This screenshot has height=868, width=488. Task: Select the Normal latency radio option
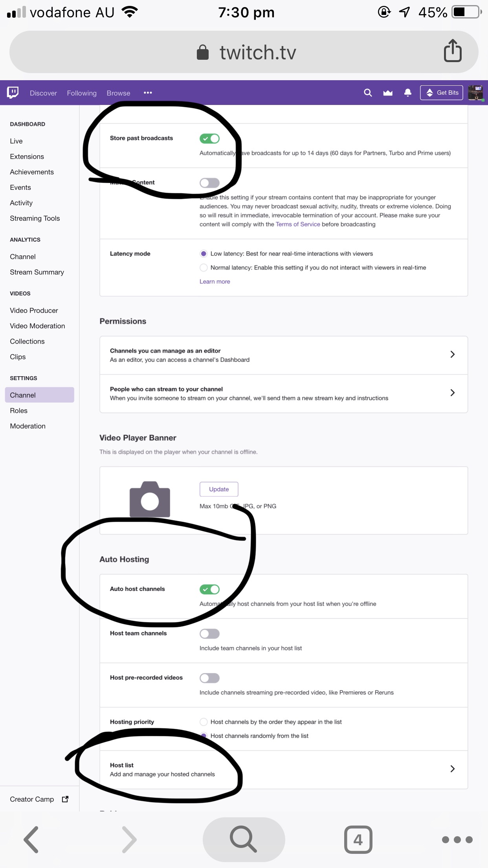204,268
